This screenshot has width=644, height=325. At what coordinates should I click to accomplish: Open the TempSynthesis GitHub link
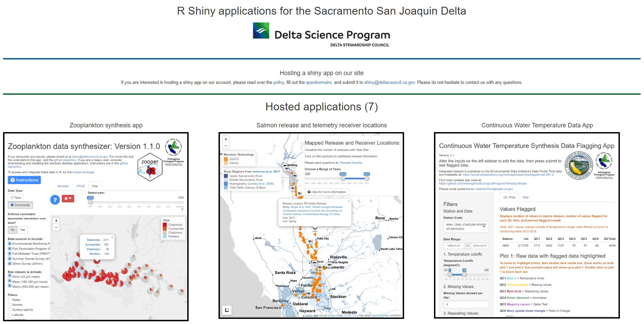coord(483,183)
